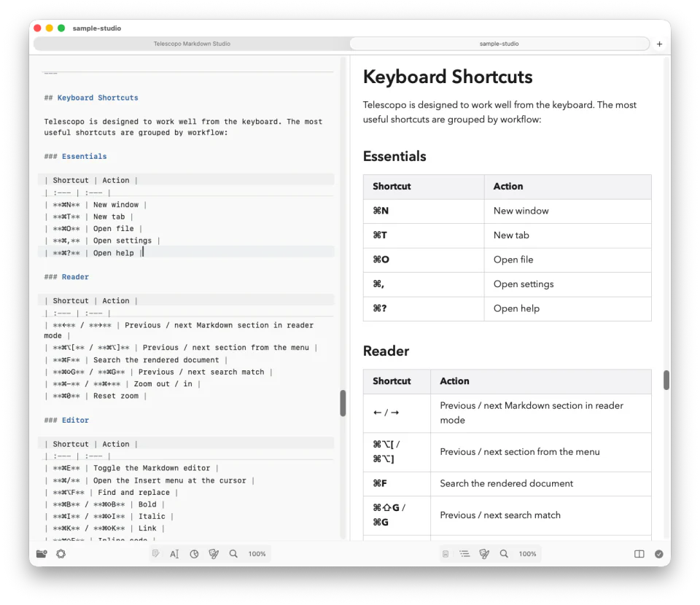Open settings gear in bottom toolbar
Screen dimensions: 700x605
click(61, 554)
